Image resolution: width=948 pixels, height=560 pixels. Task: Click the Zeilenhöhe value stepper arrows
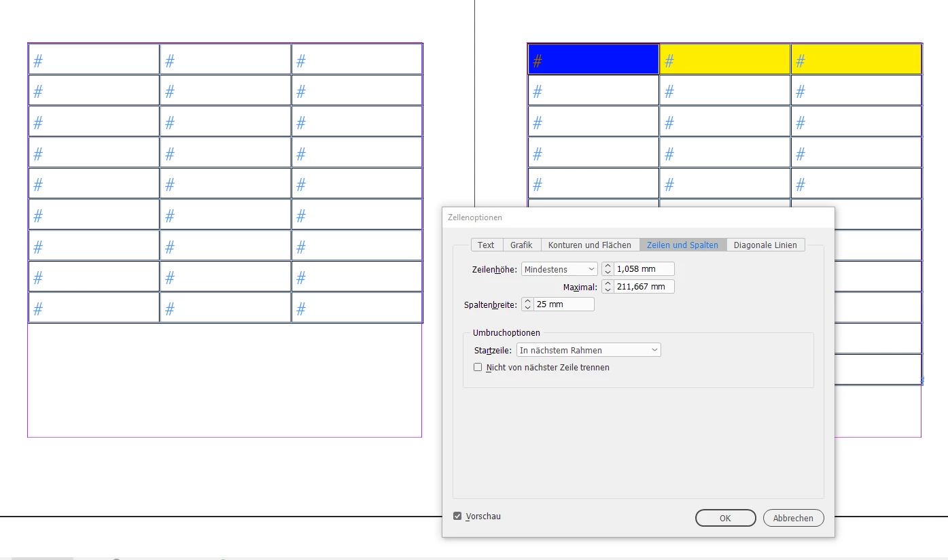point(608,269)
